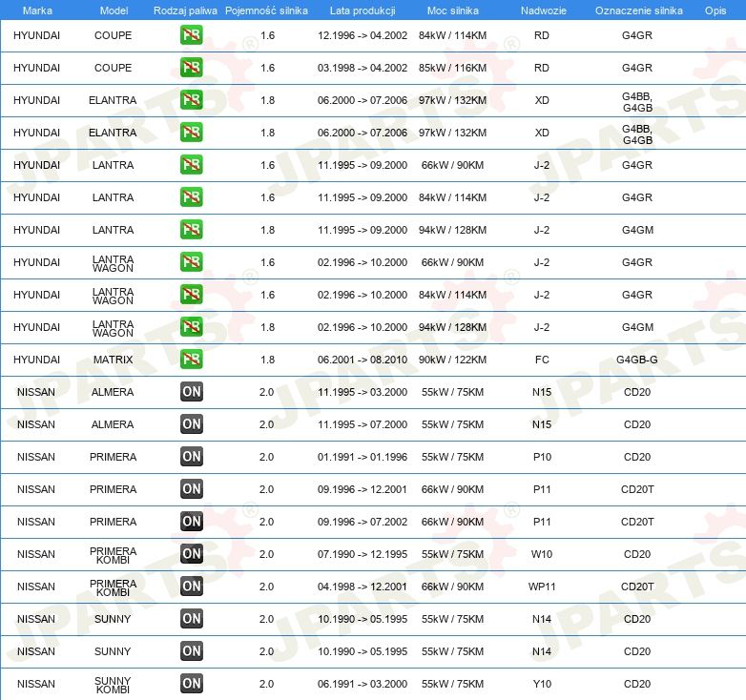The width and height of the screenshot is (746, 700).
Task: Select the G4GB-G engine code cell
Action: pyautogui.click(x=637, y=360)
